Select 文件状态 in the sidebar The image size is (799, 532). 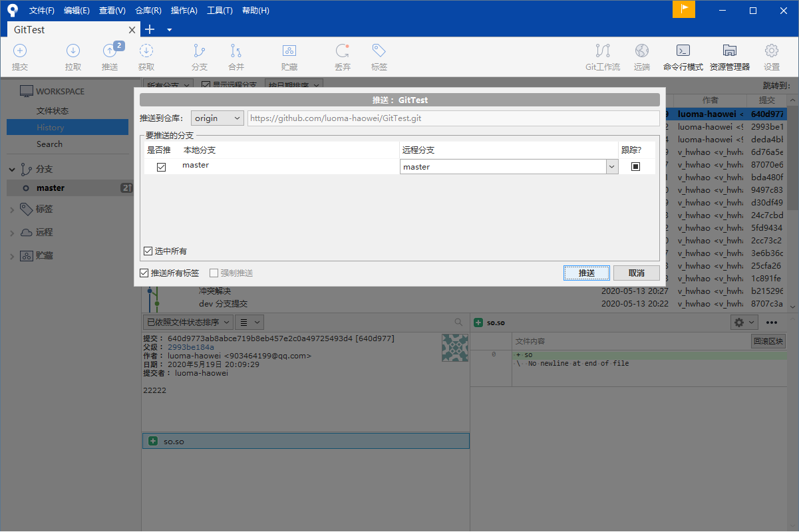pos(53,110)
